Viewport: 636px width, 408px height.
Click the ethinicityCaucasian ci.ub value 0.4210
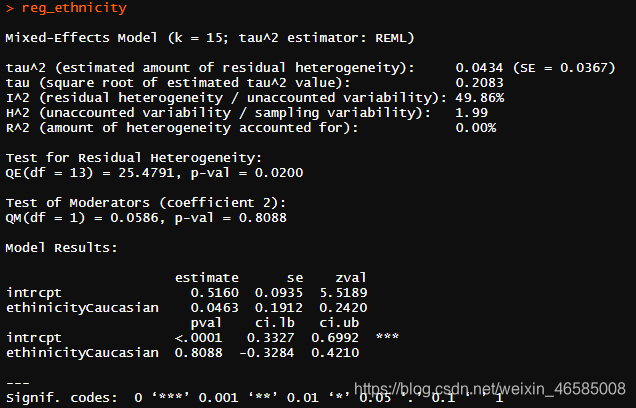coord(335,353)
